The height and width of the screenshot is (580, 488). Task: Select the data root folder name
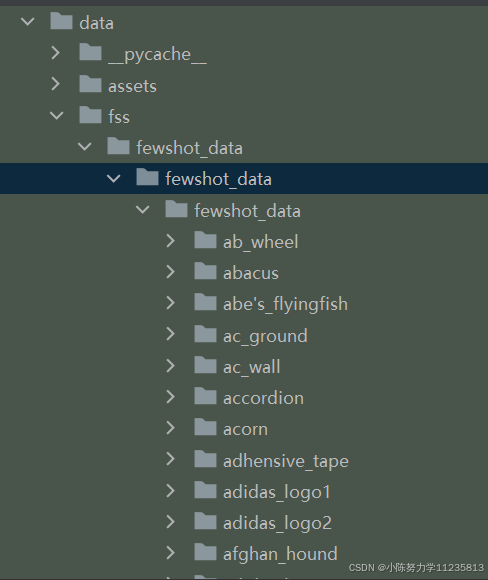(x=97, y=23)
